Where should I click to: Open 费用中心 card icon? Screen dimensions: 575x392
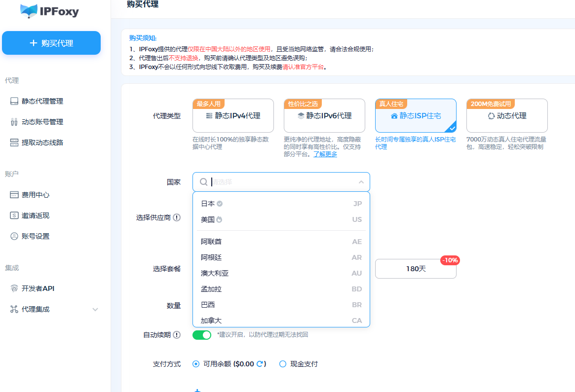14,195
